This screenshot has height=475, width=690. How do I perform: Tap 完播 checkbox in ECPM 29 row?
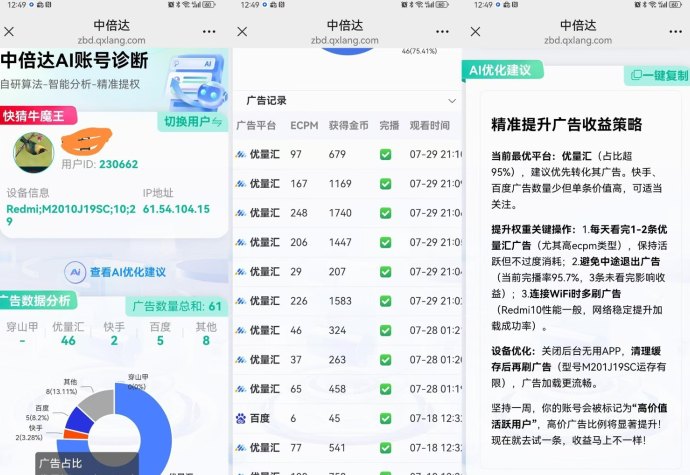coord(385,272)
